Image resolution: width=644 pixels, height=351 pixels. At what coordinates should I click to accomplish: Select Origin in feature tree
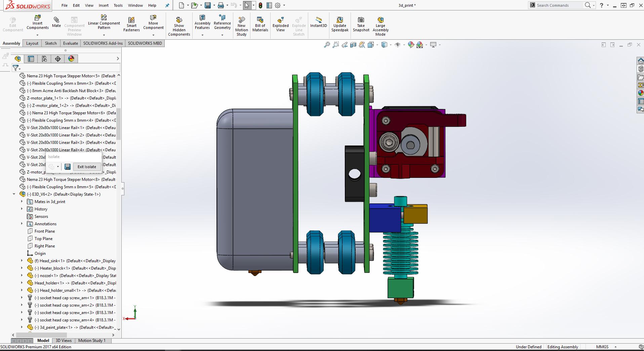(x=40, y=253)
